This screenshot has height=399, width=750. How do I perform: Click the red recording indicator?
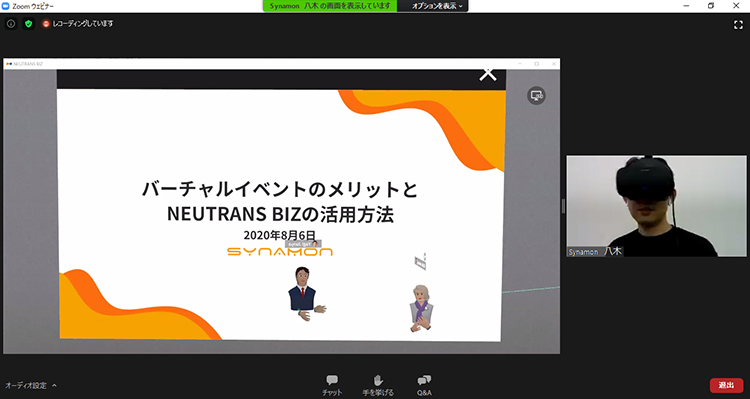click(x=46, y=23)
